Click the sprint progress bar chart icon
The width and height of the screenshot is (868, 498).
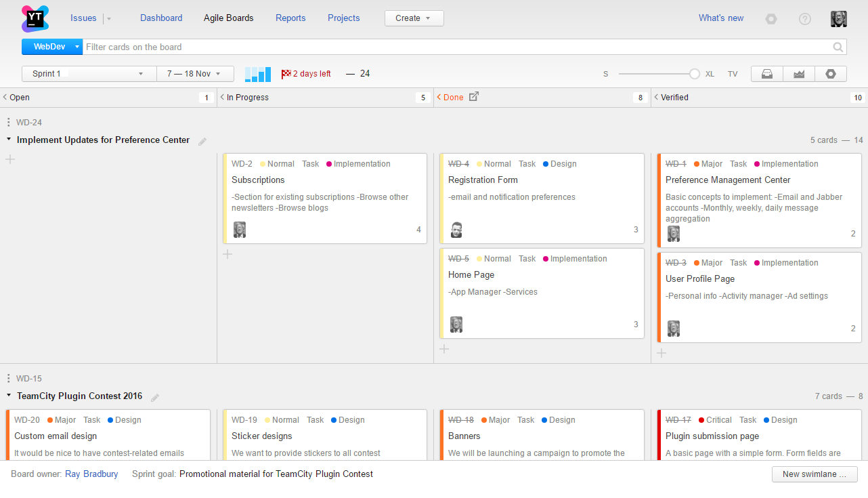[x=257, y=74]
